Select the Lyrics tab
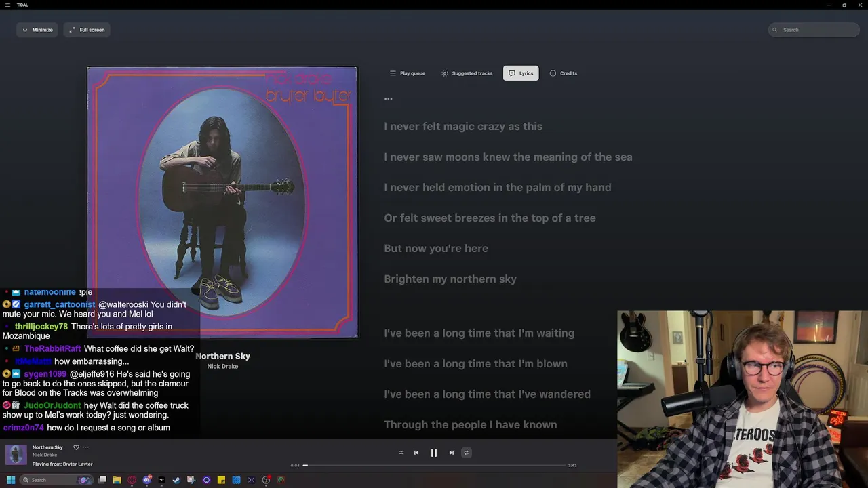This screenshot has height=488, width=868. point(521,73)
